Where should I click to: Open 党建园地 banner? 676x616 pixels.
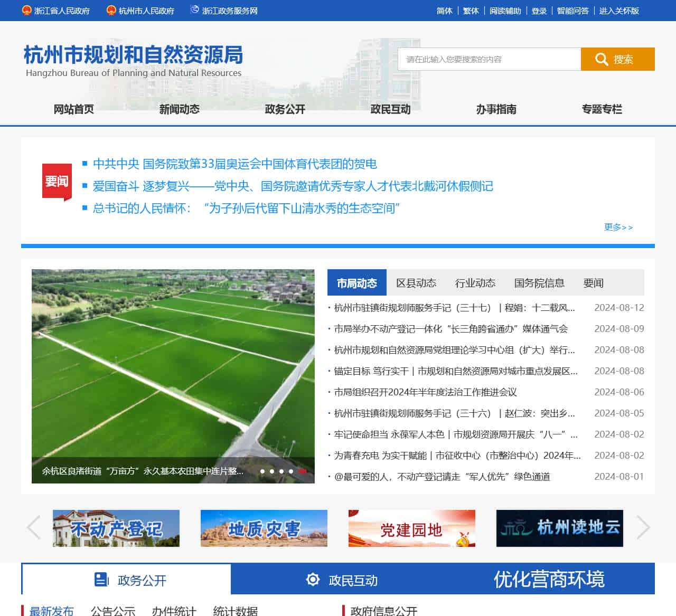click(412, 528)
